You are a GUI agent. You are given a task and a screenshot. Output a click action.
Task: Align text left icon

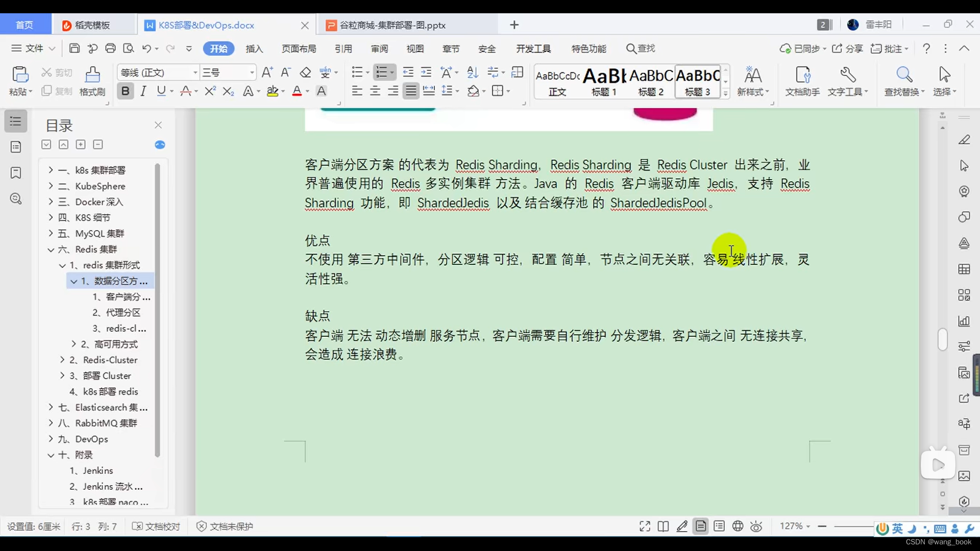[357, 91]
